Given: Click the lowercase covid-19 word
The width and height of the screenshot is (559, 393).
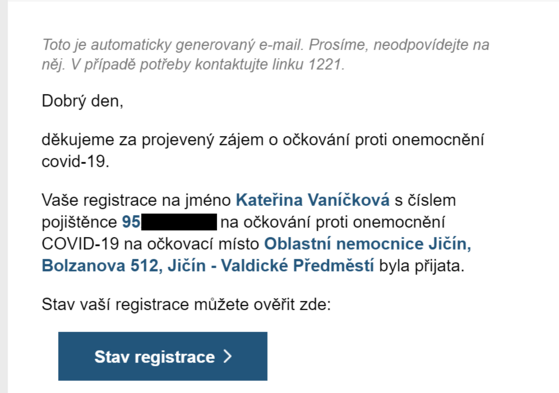Looking at the screenshot, I should [75, 162].
